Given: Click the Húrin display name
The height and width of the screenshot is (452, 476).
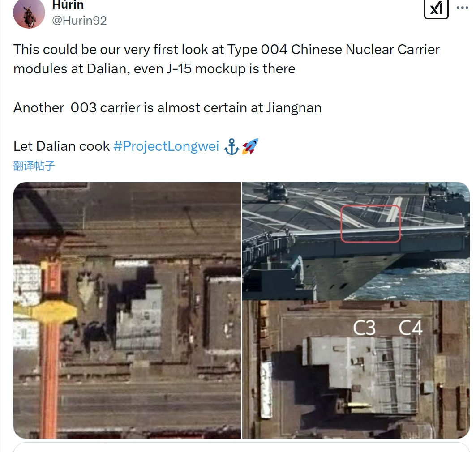Looking at the screenshot, I should click(68, 5).
